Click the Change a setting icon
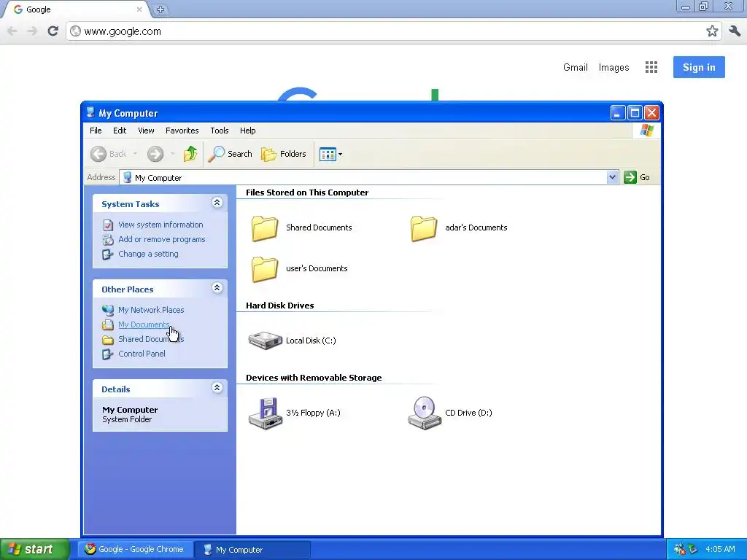747x560 pixels. (108, 254)
